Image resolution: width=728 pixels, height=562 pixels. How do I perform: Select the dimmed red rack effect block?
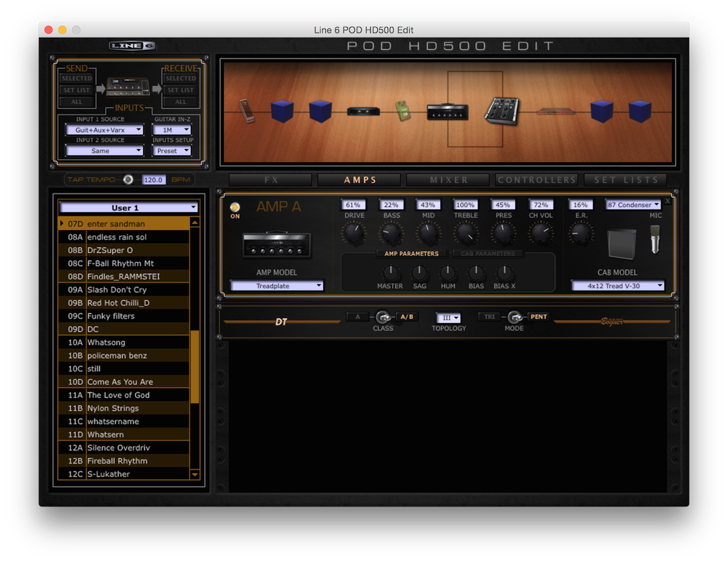click(x=555, y=112)
